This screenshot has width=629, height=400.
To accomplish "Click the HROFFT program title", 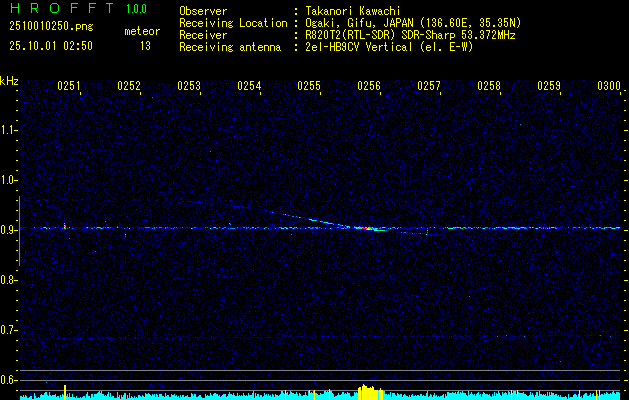I will [x=59, y=9].
